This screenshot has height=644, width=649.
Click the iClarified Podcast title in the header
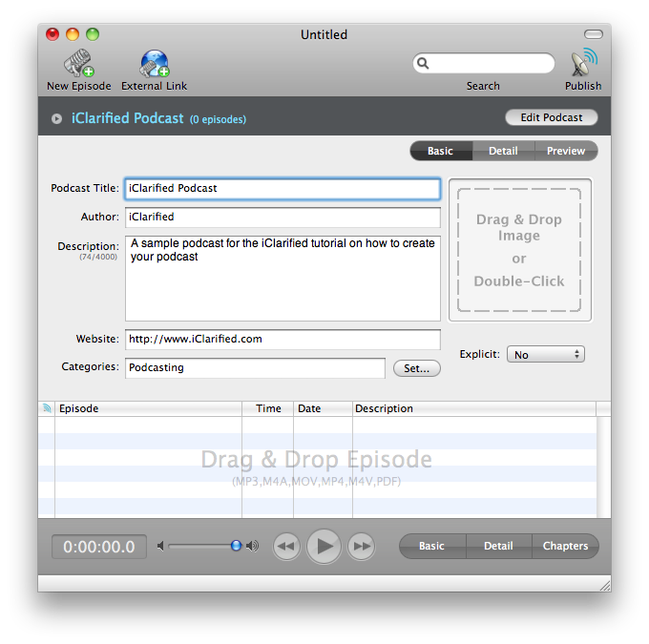(128, 118)
